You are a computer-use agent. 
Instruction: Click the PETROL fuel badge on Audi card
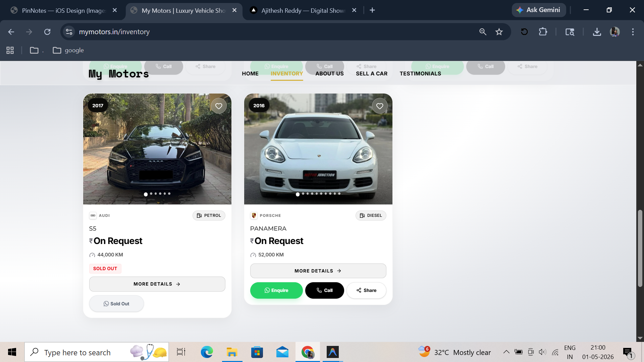coord(209,216)
